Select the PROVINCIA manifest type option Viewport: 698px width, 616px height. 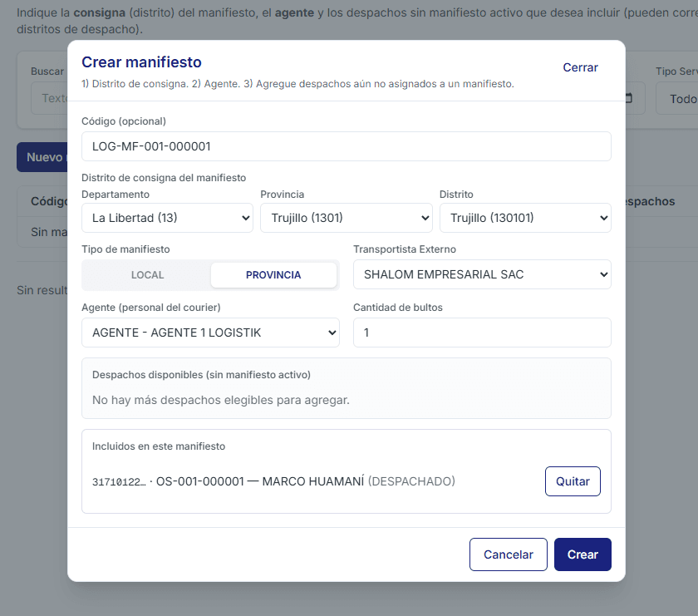(x=273, y=275)
